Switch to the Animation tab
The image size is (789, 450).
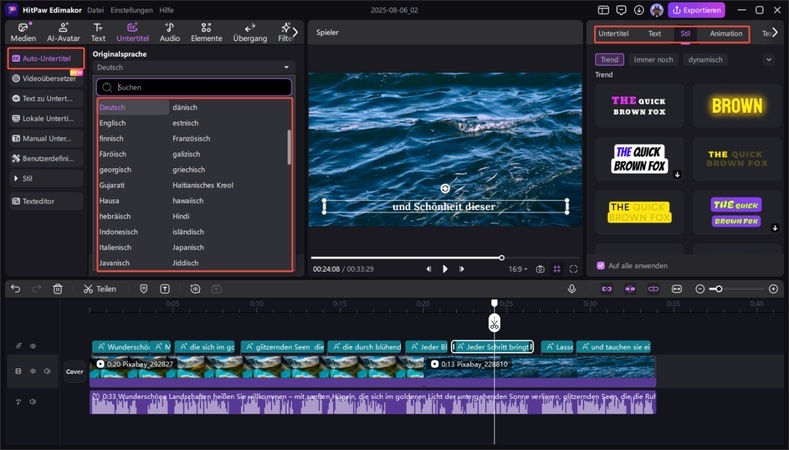(x=726, y=34)
